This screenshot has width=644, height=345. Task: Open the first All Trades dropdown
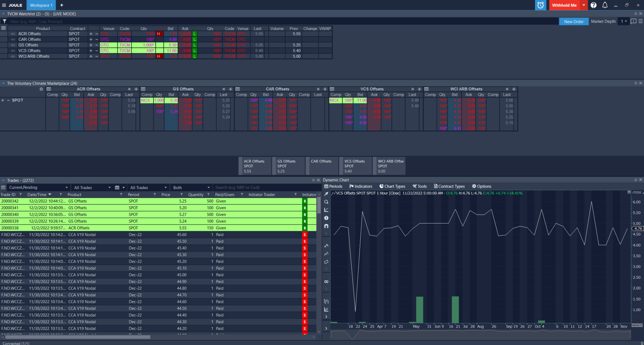tap(92, 188)
